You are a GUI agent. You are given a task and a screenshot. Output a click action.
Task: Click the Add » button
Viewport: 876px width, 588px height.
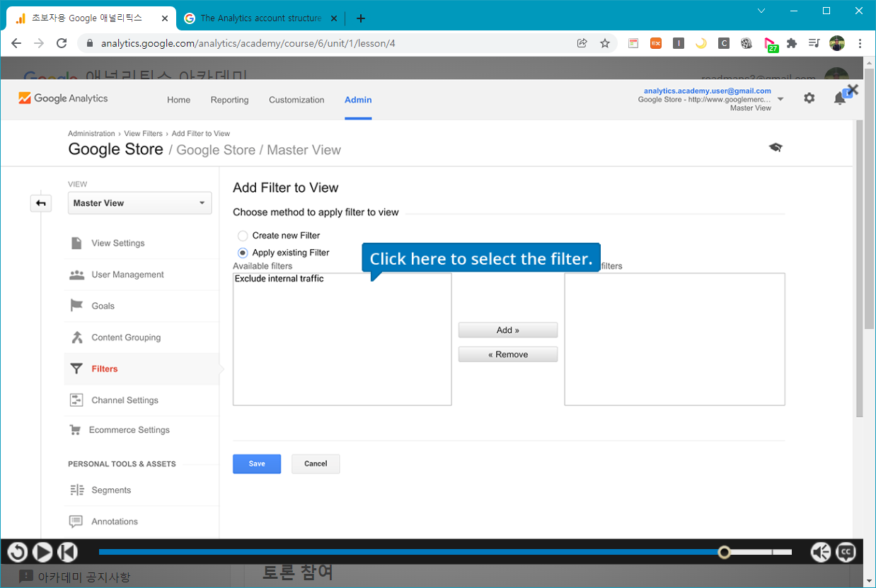(x=508, y=330)
